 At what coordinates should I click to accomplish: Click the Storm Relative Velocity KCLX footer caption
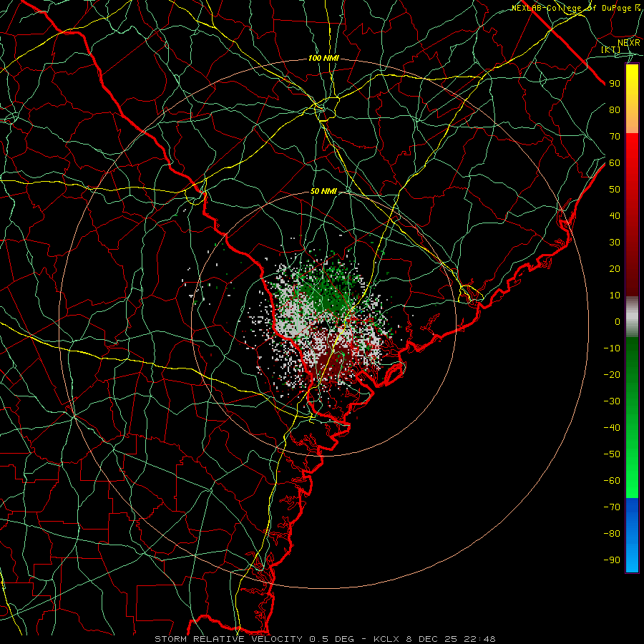326,639
